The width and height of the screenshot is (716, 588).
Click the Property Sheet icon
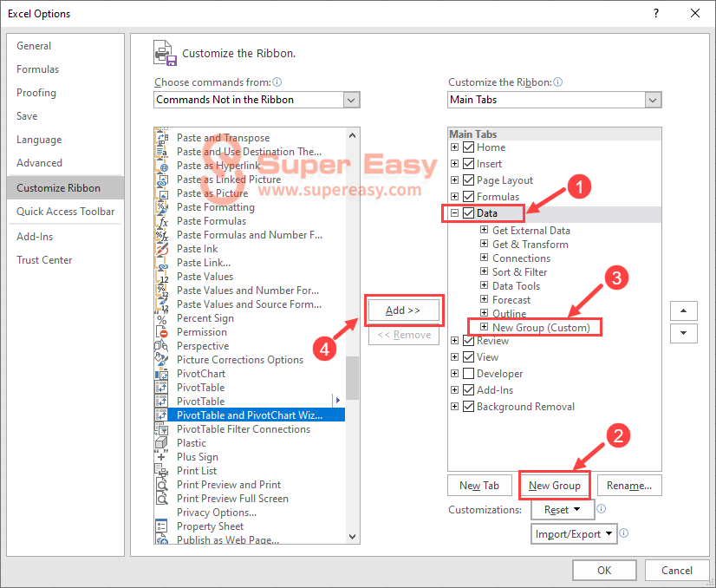click(x=161, y=526)
